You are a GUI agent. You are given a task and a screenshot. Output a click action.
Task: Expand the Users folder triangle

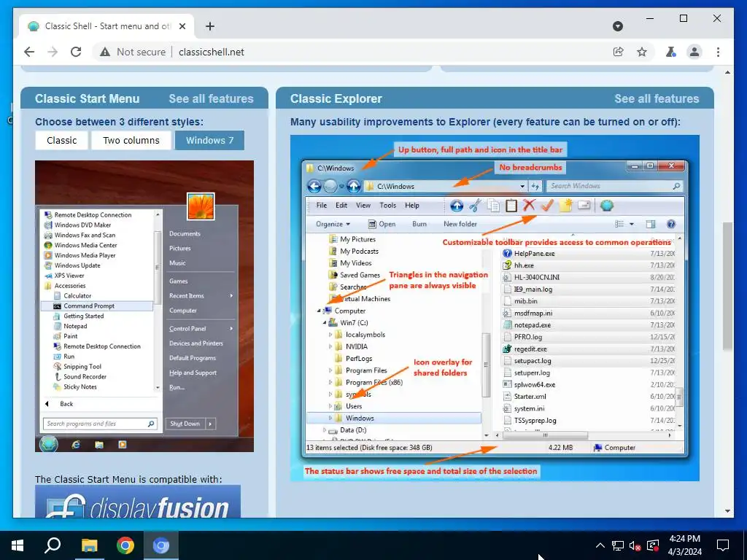[330, 406]
